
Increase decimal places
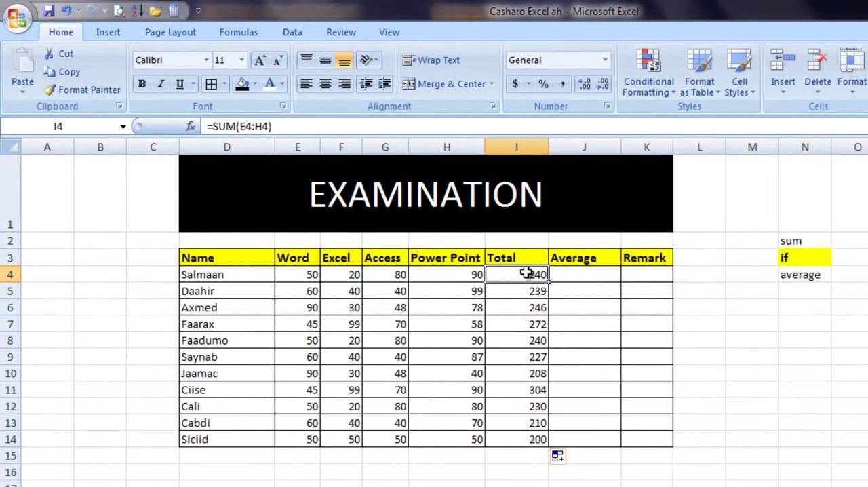(x=584, y=84)
